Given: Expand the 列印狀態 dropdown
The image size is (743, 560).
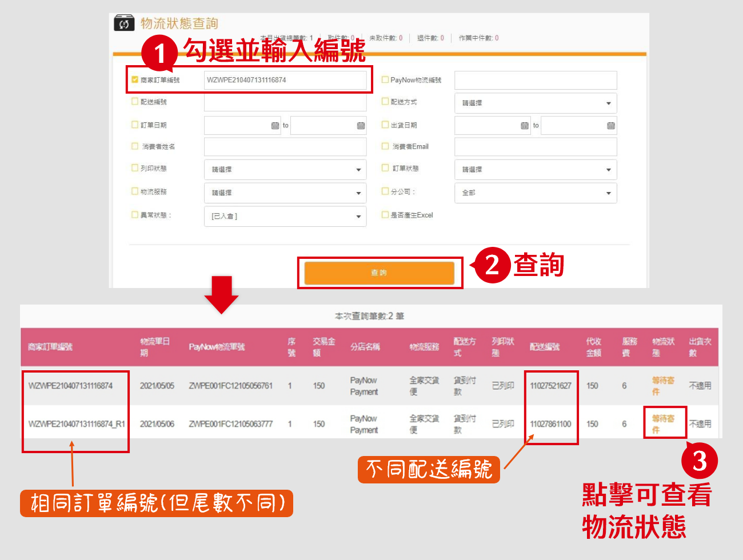Looking at the screenshot, I should tap(285, 170).
